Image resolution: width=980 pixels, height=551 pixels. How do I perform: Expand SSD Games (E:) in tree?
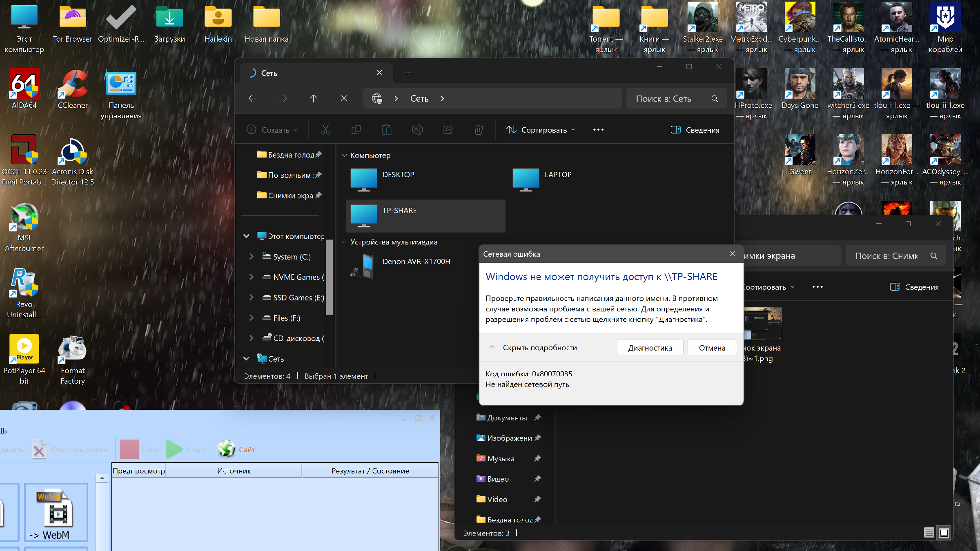(x=252, y=298)
